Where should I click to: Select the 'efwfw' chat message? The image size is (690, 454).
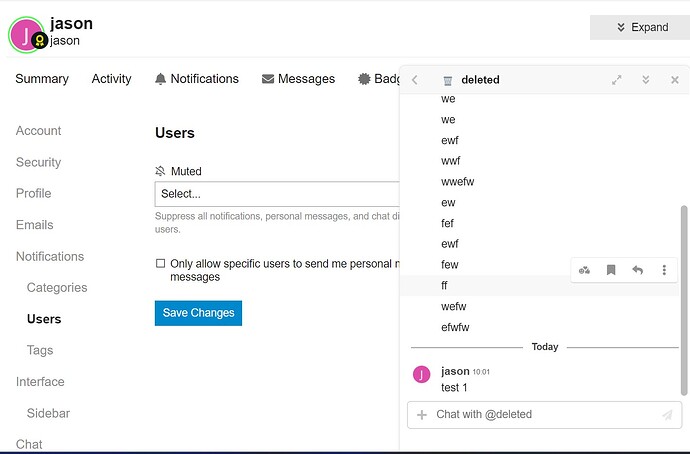point(455,327)
